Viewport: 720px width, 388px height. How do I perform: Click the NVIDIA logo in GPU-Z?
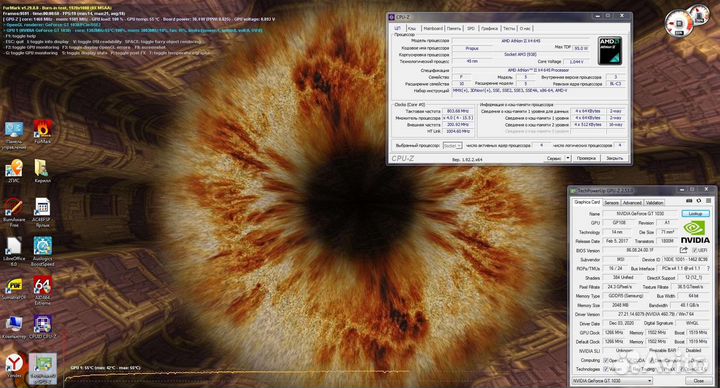[x=695, y=232]
